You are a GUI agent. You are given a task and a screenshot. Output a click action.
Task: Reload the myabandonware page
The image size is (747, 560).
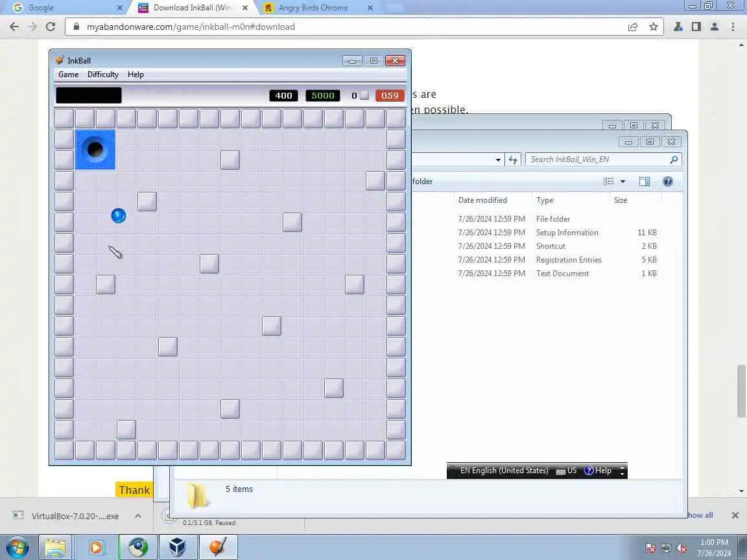pos(51,27)
